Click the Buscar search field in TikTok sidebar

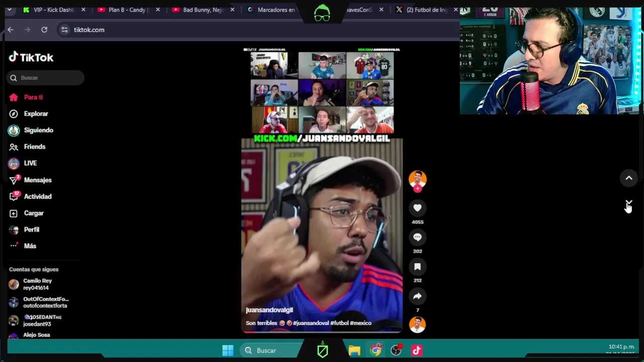tap(45, 78)
